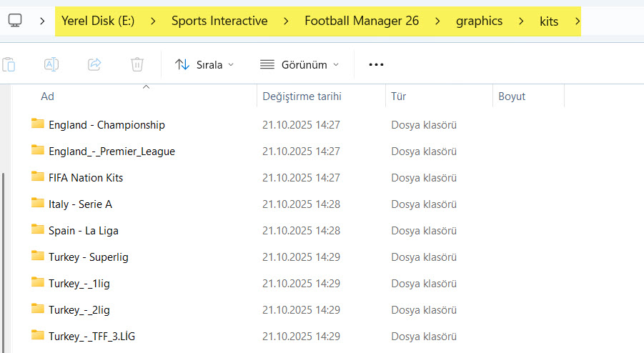This screenshot has width=644, height=353.
Task: Select the FIFA Nation Kits folder icon
Action: 38,177
